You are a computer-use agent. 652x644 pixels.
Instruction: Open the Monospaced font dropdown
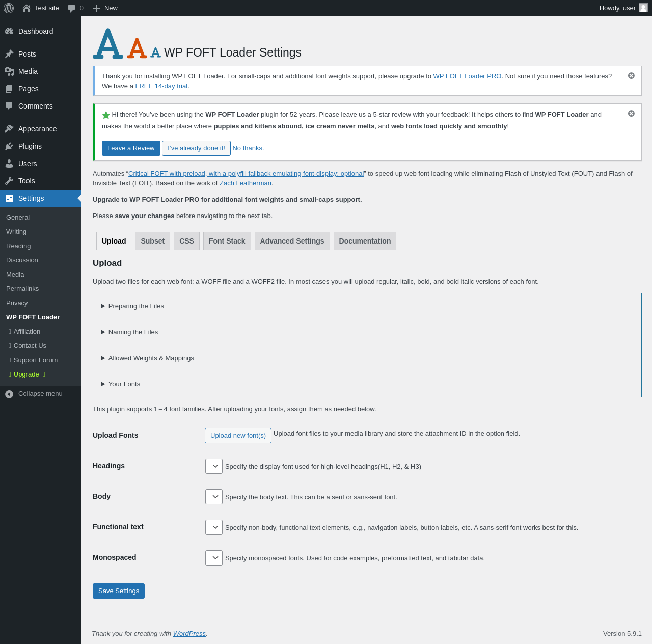(214, 558)
